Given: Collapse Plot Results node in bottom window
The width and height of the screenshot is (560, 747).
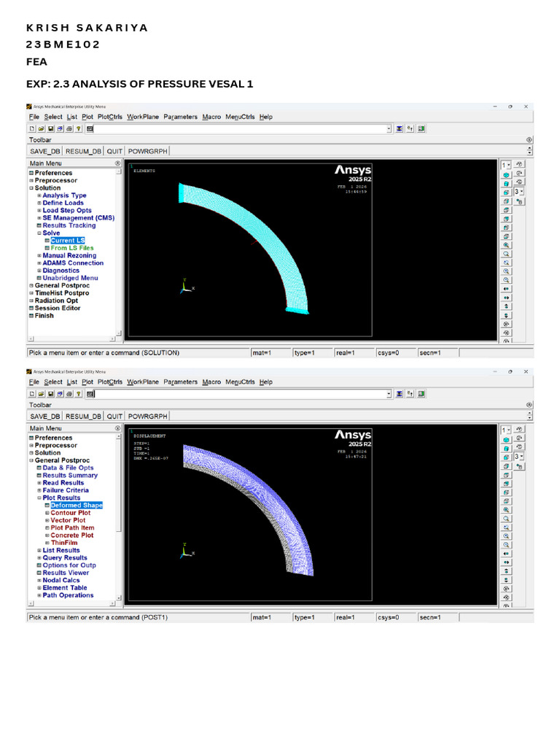Looking at the screenshot, I should (x=39, y=498).
